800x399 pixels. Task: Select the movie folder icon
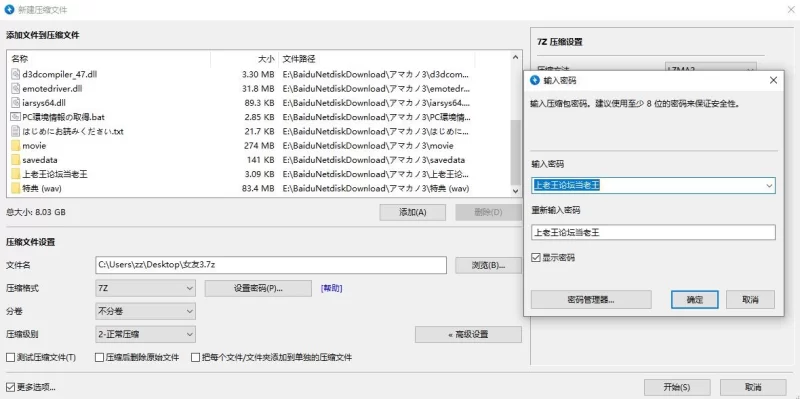click(15, 145)
